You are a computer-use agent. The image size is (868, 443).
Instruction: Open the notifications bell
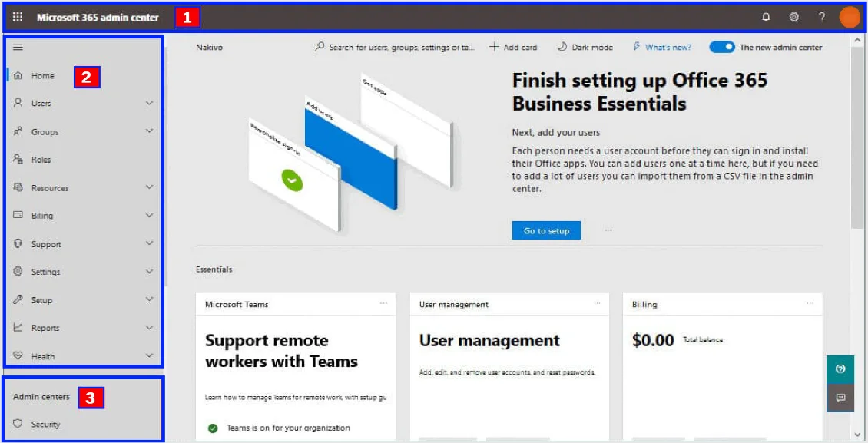(x=766, y=17)
